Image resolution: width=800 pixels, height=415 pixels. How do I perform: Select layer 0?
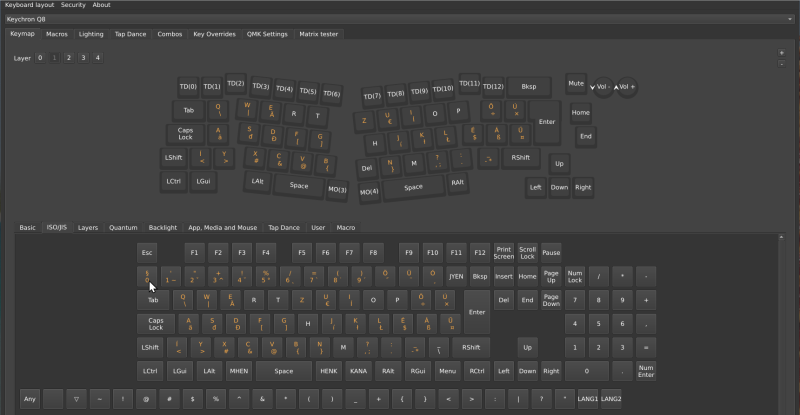pos(40,58)
